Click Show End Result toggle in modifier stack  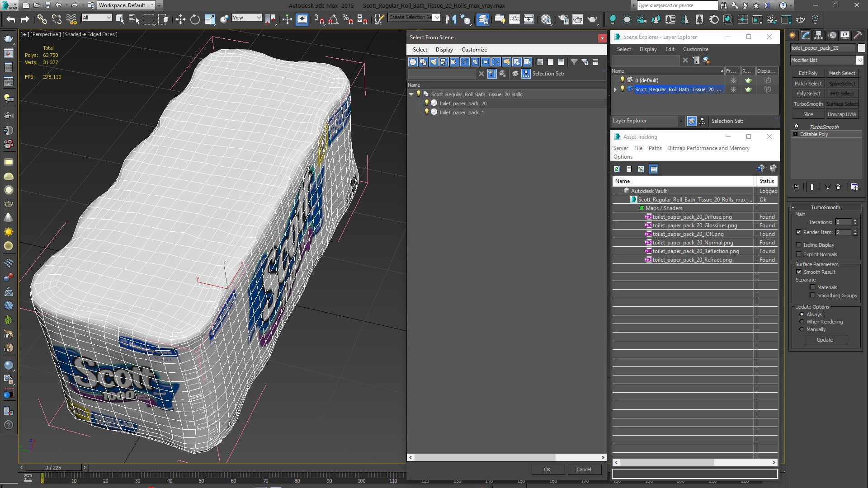(812, 187)
